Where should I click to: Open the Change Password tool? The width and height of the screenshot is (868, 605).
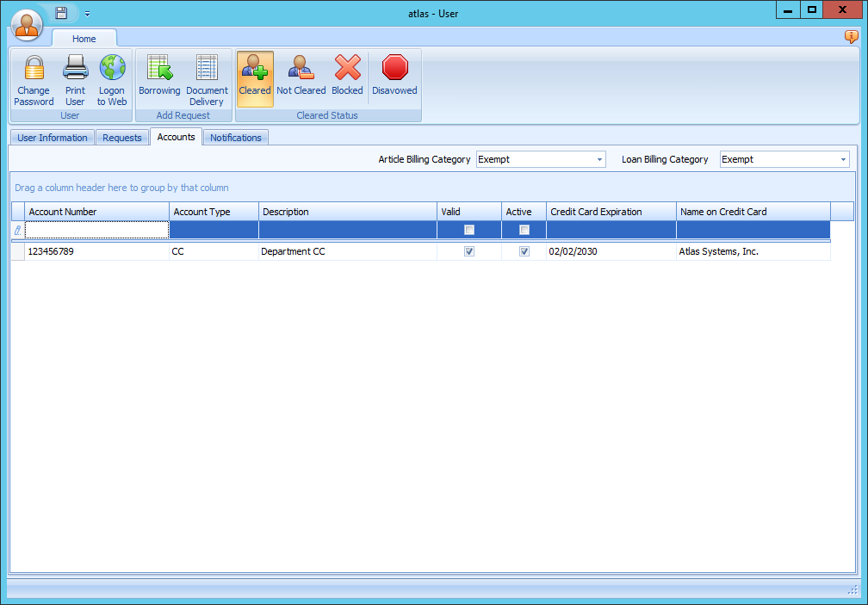coord(34,79)
